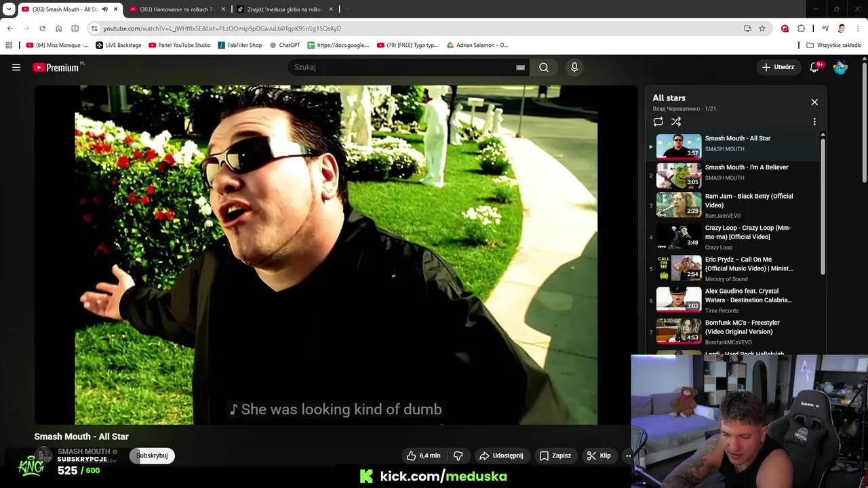Go to YouTube Premium home logo
The height and width of the screenshot is (488, 868).
click(56, 67)
